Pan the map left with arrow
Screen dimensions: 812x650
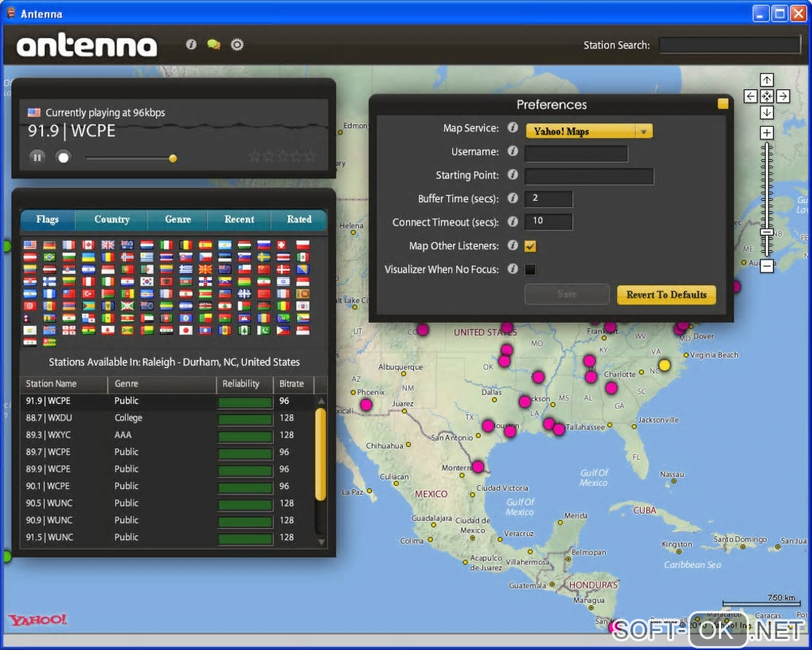[751, 96]
